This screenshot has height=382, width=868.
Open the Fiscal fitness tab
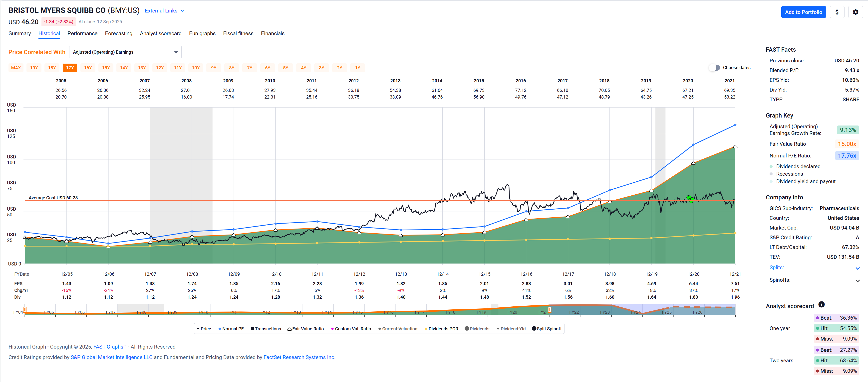(238, 33)
